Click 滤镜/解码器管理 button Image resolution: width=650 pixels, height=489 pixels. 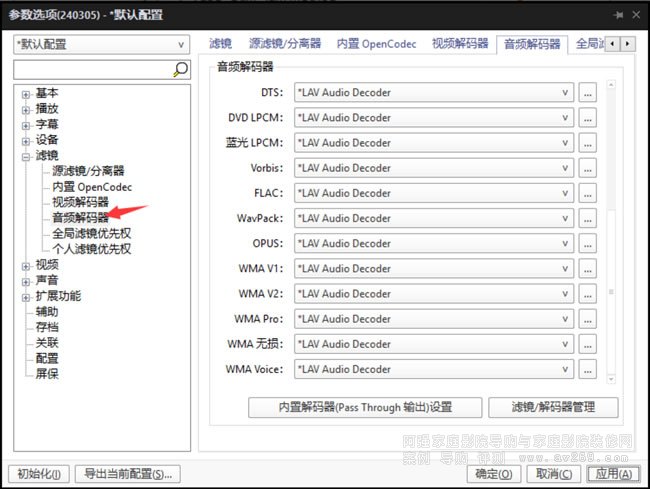tap(553, 407)
